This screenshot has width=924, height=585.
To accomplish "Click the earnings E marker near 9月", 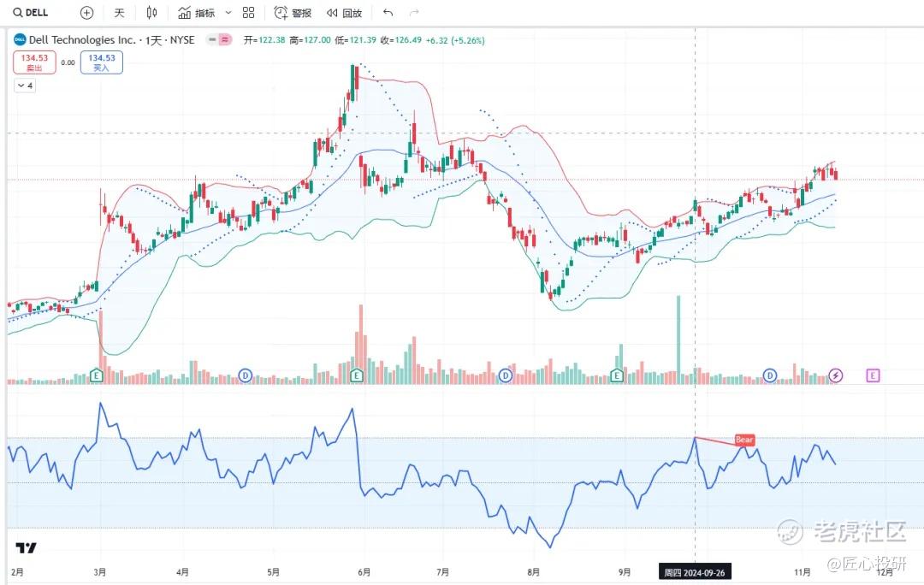I will pos(616,375).
